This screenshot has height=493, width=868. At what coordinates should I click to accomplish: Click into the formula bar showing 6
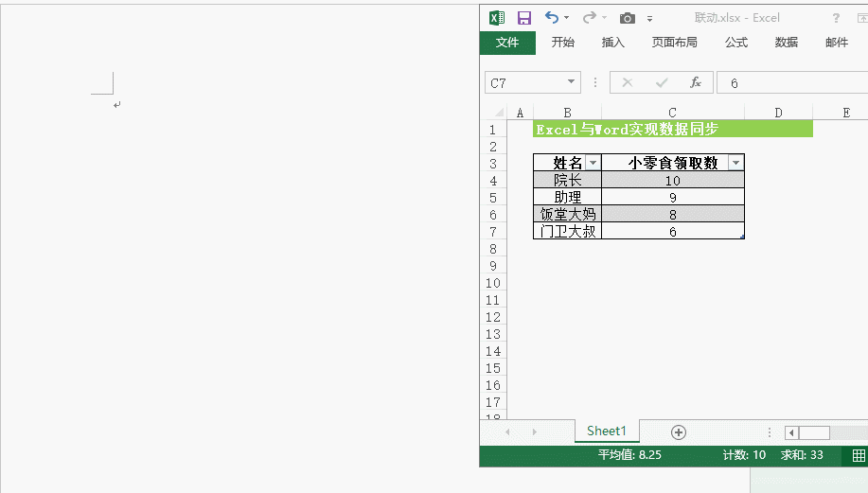point(792,83)
